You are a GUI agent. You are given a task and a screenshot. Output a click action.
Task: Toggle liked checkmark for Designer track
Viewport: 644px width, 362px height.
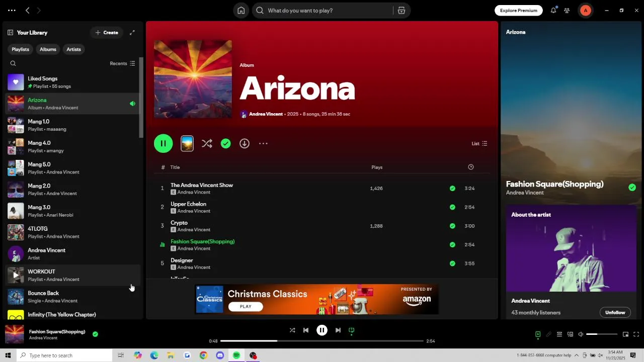(x=452, y=263)
